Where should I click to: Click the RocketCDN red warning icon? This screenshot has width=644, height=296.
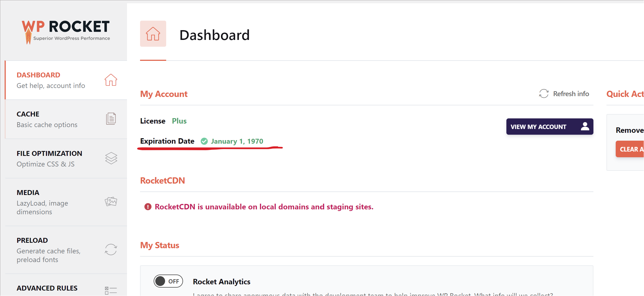click(148, 207)
